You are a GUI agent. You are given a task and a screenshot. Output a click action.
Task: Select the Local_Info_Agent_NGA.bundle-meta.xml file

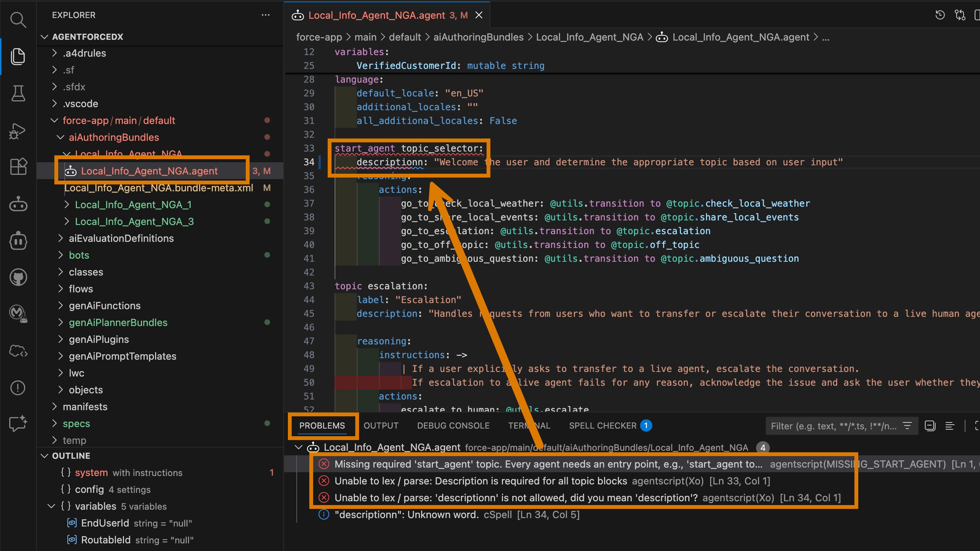159,188
